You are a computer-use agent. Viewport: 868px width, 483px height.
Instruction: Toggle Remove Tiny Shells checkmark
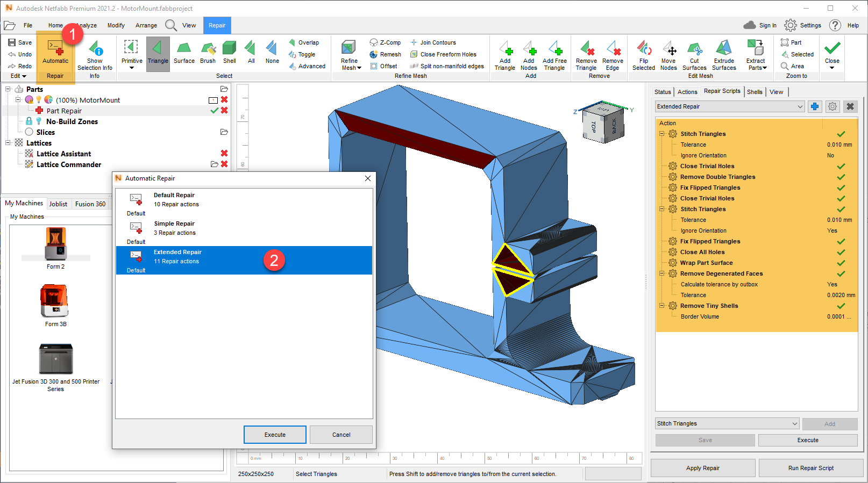tap(841, 306)
